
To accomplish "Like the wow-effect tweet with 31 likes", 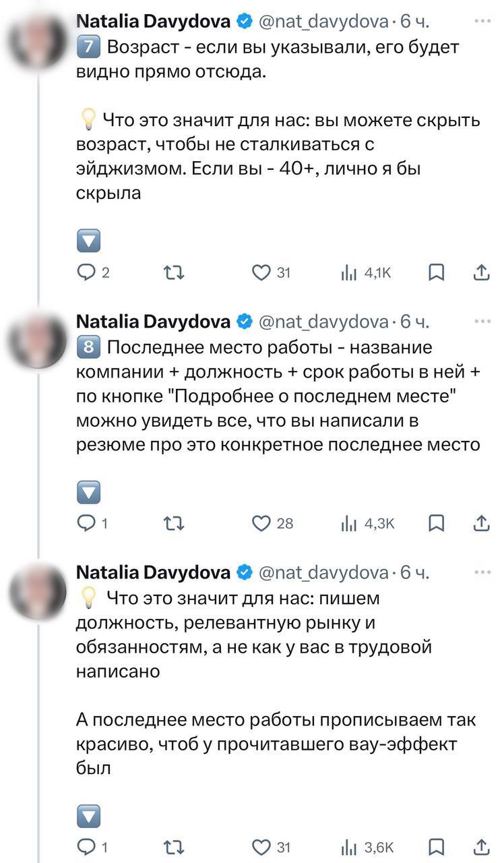I will (261, 847).
